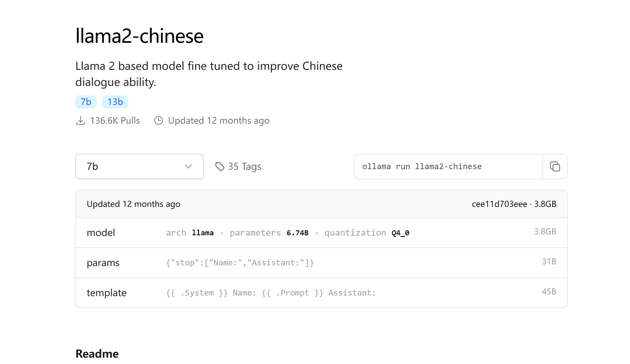Click the llama2-chinese page title
The height and width of the screenshot is (364, 630).
(x=140, y=36)
